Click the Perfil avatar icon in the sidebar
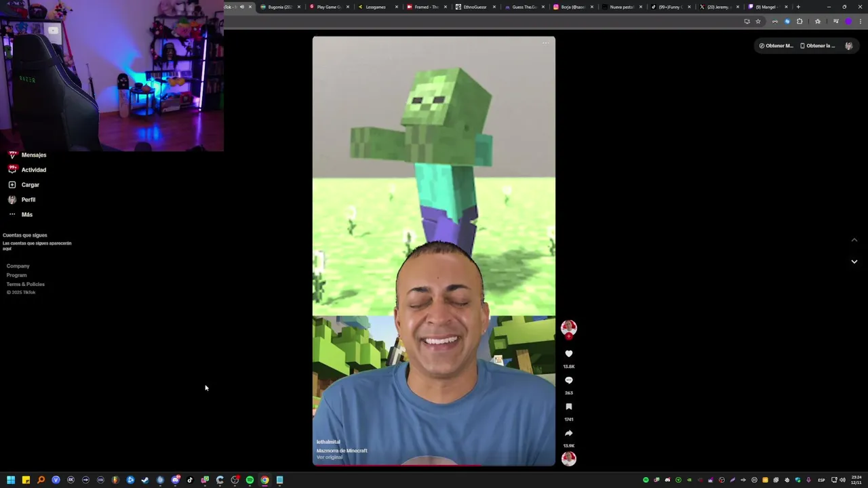 pos(12,199)
